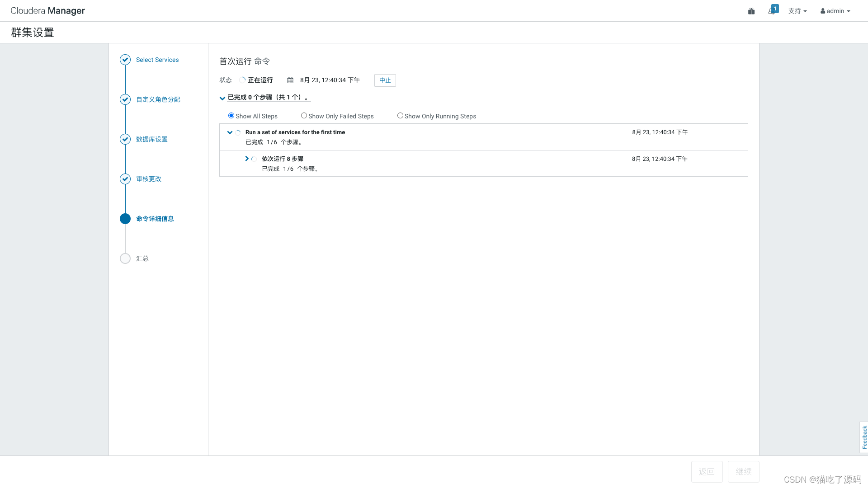868x488 pixels.
Task: Click the current 命令详细信息 step dot
Action: coord(125,219)
